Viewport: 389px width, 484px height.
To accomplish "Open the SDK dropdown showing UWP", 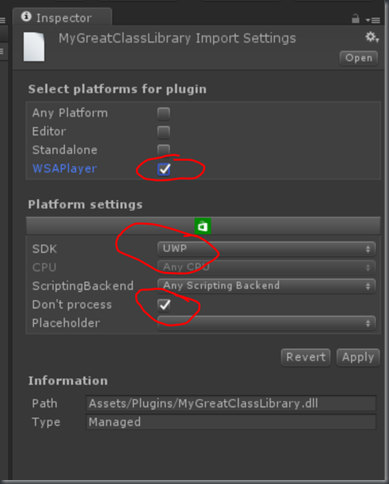I will (x=266, y=249).
